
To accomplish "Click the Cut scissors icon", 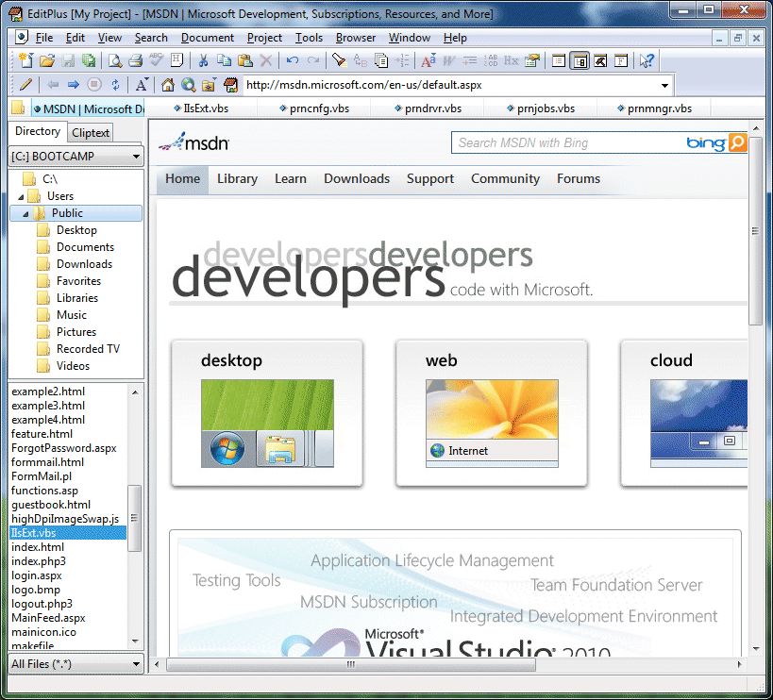I will coord(203,61).
